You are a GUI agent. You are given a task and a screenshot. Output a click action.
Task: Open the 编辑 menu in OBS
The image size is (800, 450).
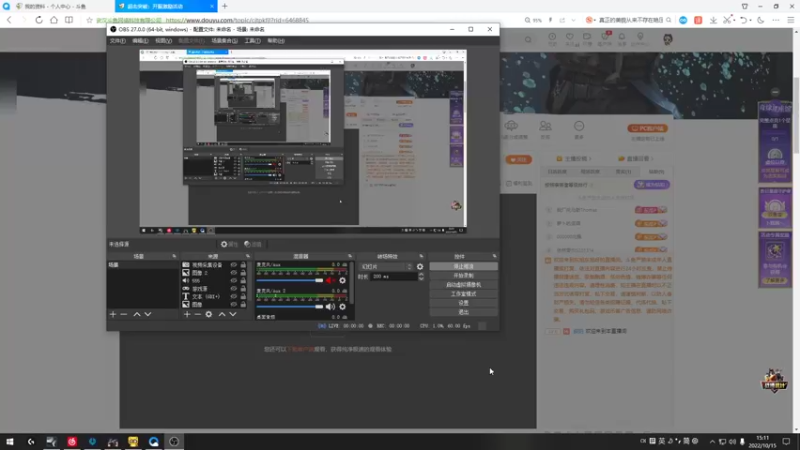click(x=140, y=41)
